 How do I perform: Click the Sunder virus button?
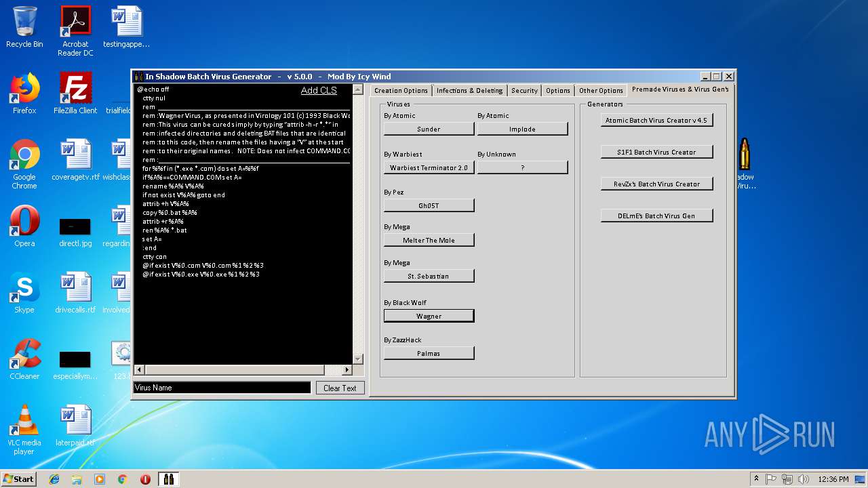(429, 129)
